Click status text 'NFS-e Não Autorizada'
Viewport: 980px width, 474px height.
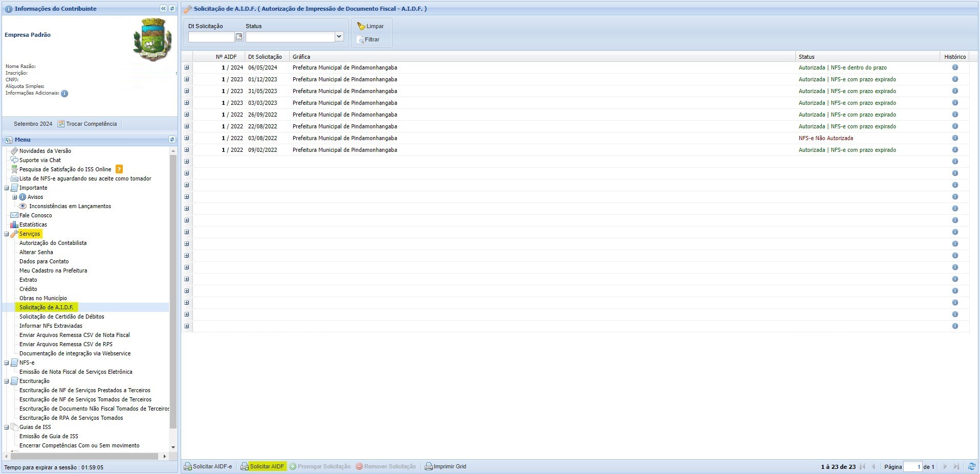[x=825, y=138]
